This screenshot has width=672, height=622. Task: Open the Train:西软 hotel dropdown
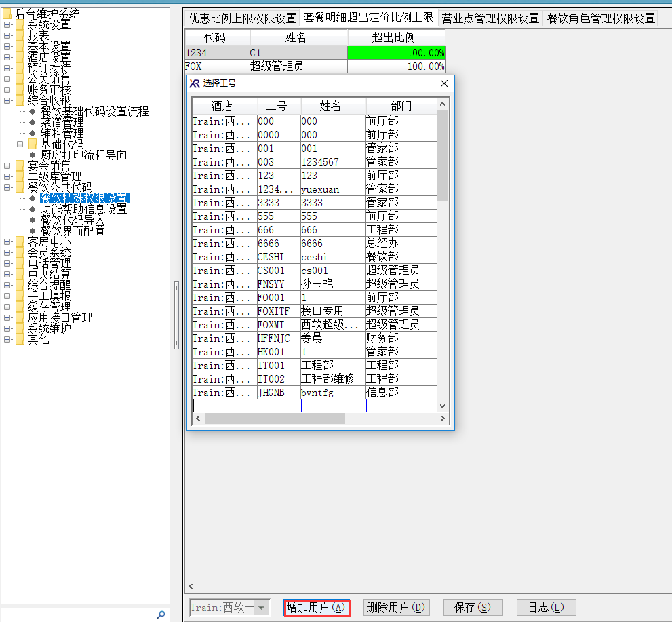[x=261, y=608]
